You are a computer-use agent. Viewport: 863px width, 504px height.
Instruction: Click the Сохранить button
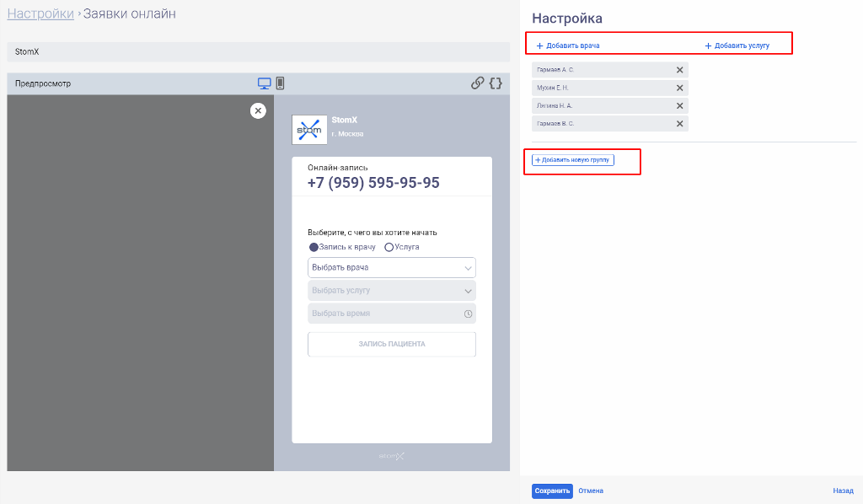552,491
